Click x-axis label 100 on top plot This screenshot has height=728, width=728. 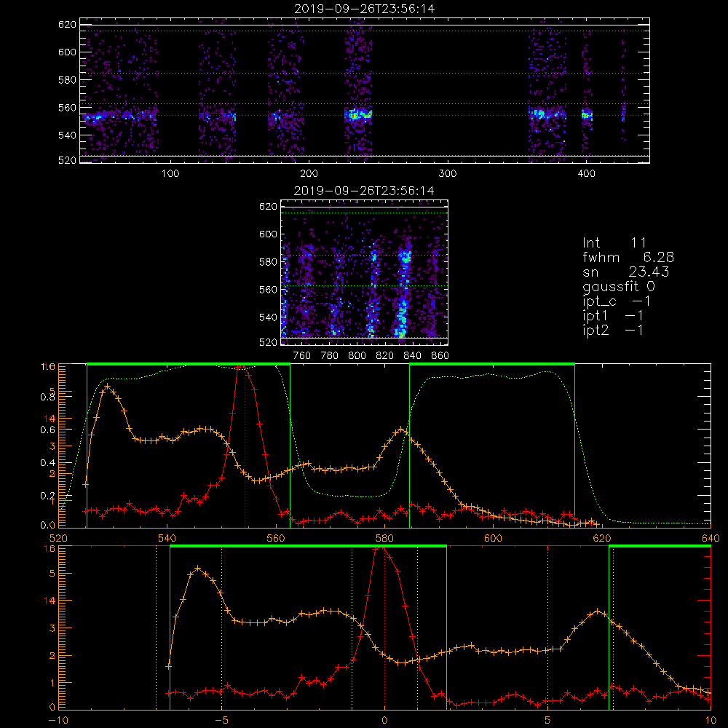(x=170, y=174)
